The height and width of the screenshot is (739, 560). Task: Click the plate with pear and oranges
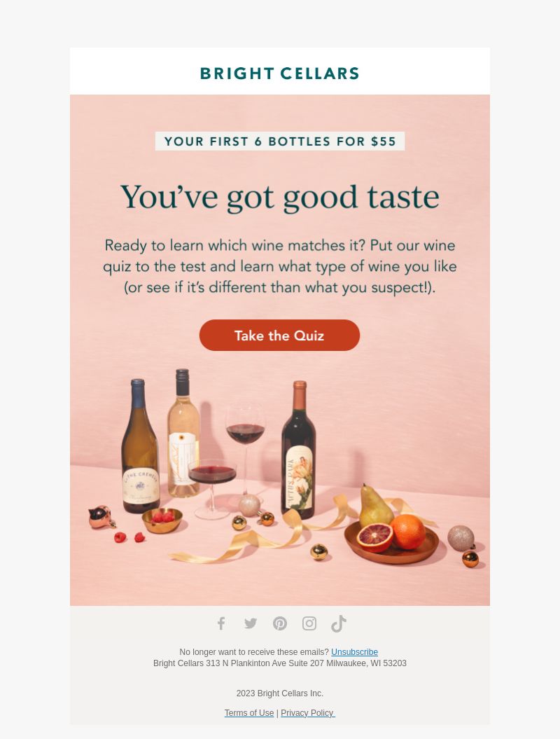pyautogui.click(x=391, y=532)
